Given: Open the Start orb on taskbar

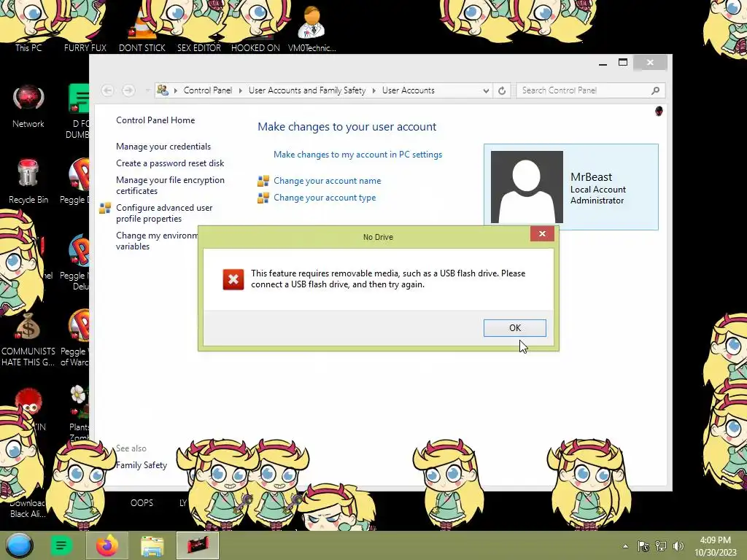Looking at the screenshot, I should pyautogui.click(x=20, y=545).
